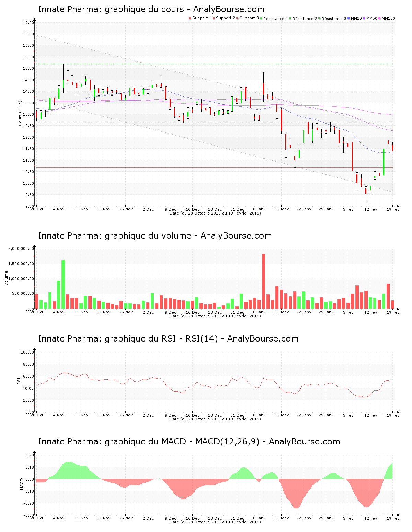Click the 'Volume' vertical axis label
This screenshot has height=532, width=412.
[6, 278]
